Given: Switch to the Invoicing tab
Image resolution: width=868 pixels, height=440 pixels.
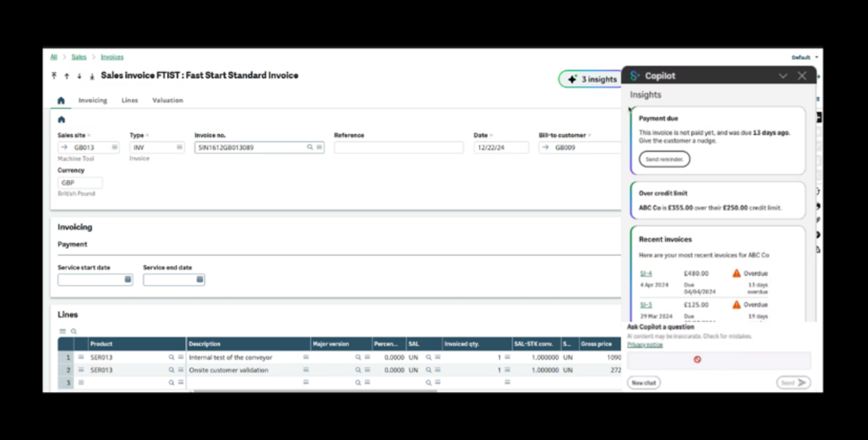Looking at the screenshot, I should tap(92, 100).
